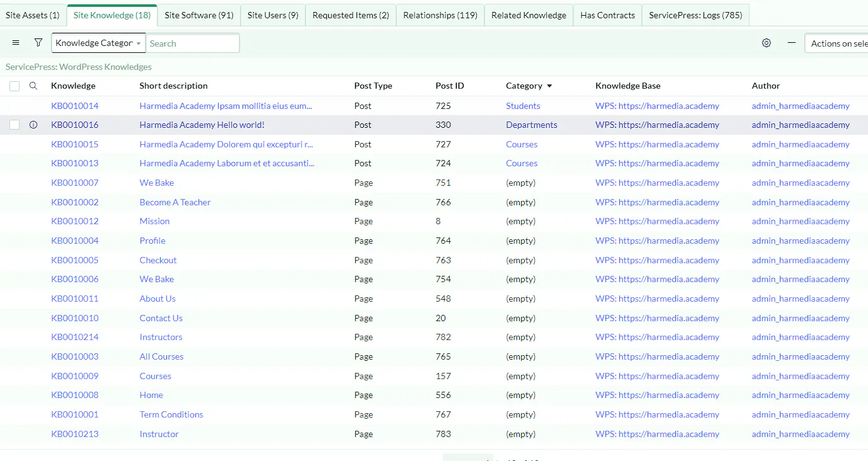Click the collapse minus icon in toolbar
Viewport: 868px width, 461px height.
click(x=792, y=43)
